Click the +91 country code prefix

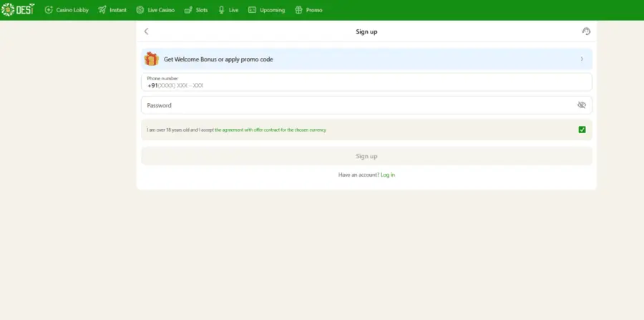153,85
